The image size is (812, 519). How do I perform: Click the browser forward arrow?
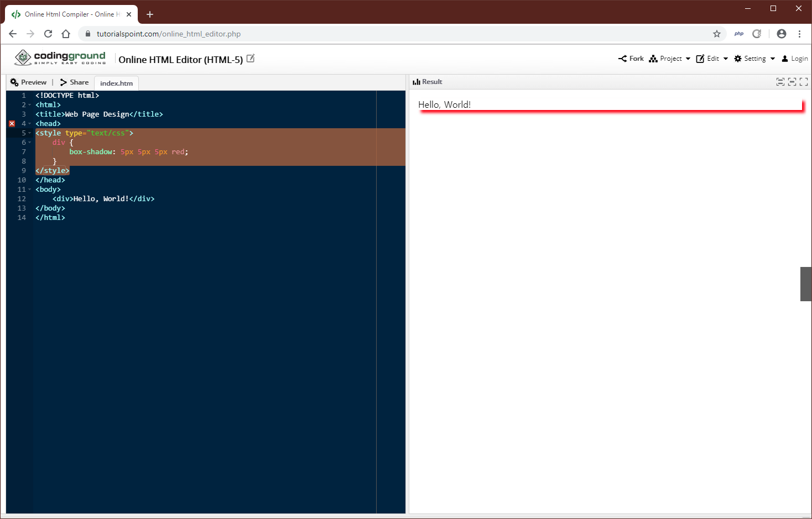pos(30,34)
